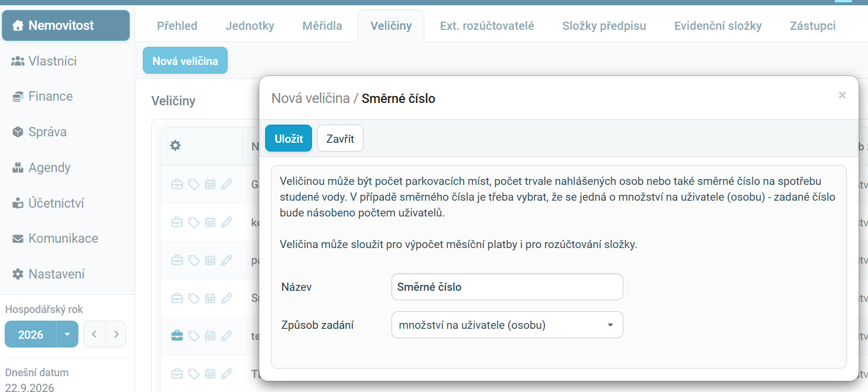Go to next fiscal year arrow

click(x=116, y=335)
